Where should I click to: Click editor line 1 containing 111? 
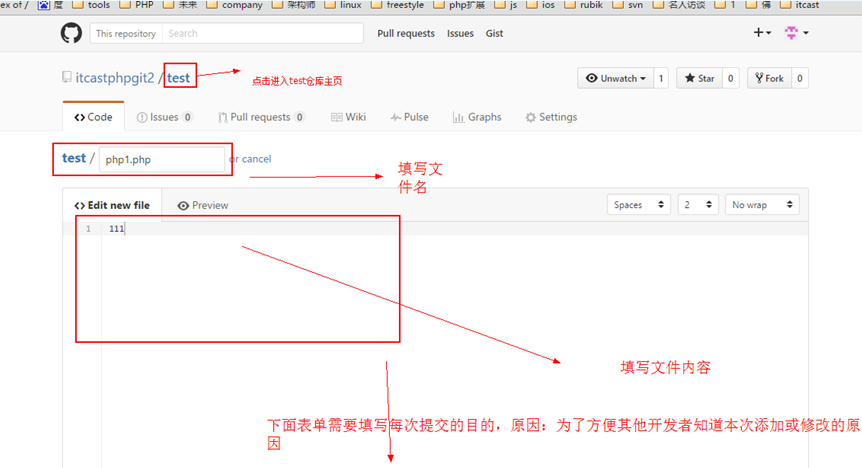point(455,229)
